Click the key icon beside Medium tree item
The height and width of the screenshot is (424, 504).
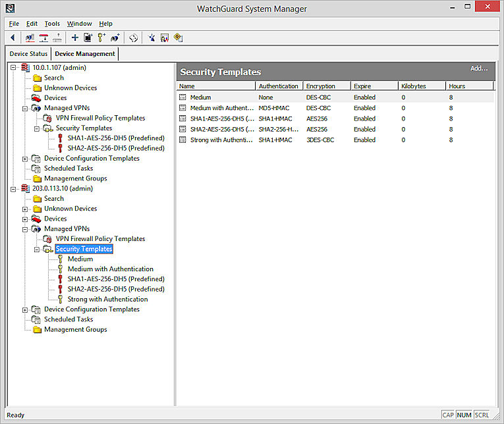pyautogui.click(x=60, y=259)
